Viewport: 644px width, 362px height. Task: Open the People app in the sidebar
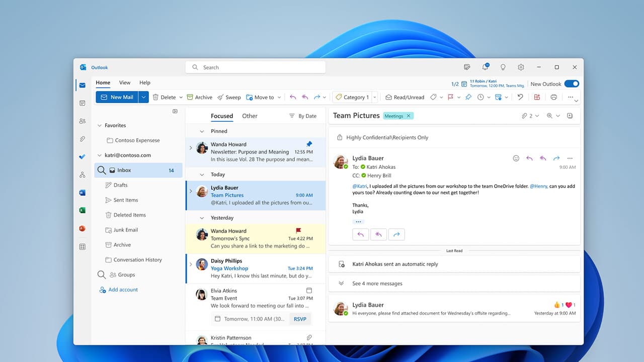pos(82,121)
